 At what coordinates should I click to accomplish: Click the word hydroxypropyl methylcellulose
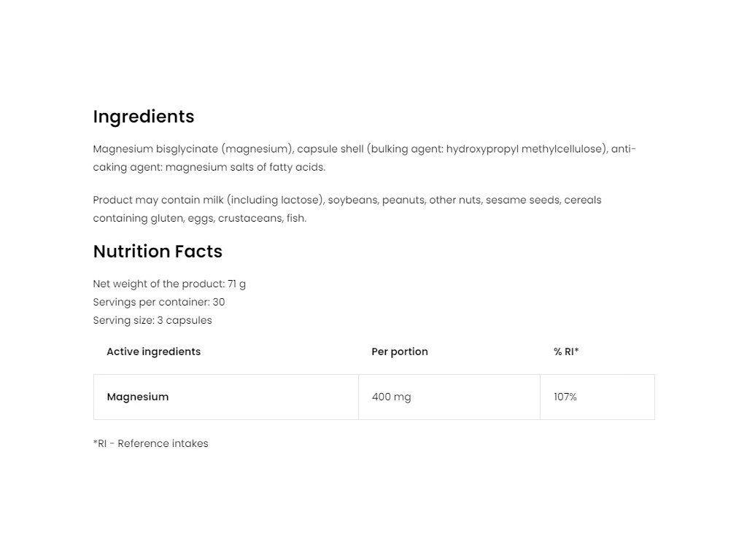click(x=525, y=149)
